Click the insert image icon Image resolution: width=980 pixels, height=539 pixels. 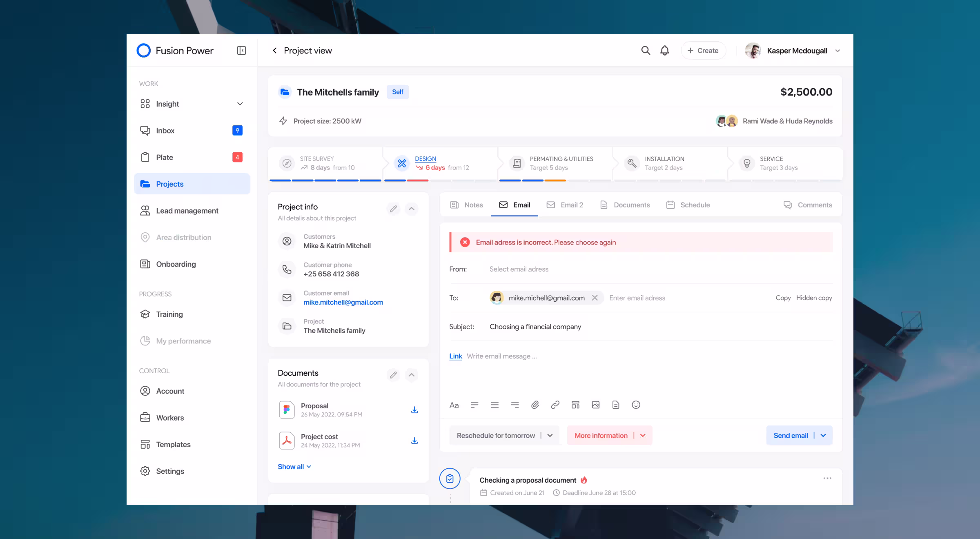(595, 405)
